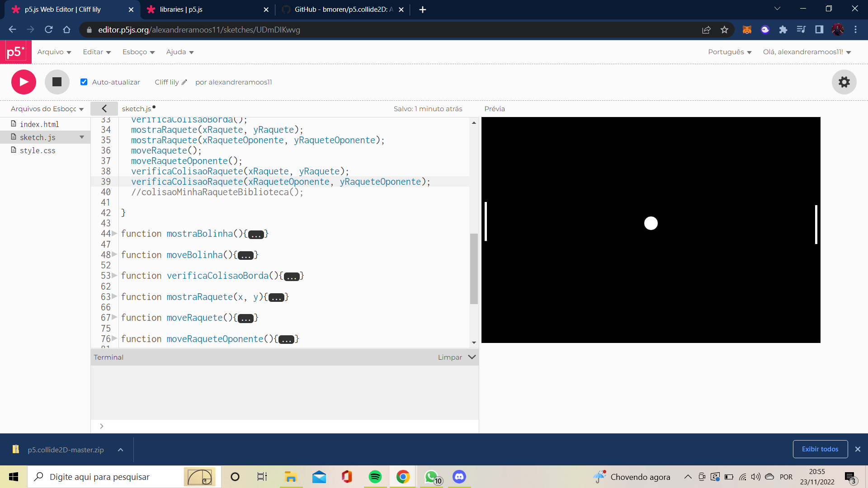Open the Ajuda menu
This screenshot has height=488, width=868.
[x=180, y=52]
